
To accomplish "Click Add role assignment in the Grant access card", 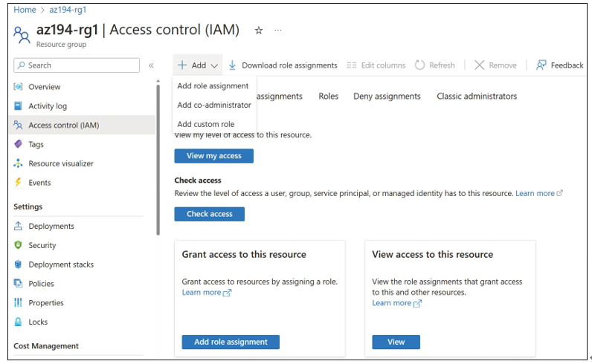I will [231, 342].
